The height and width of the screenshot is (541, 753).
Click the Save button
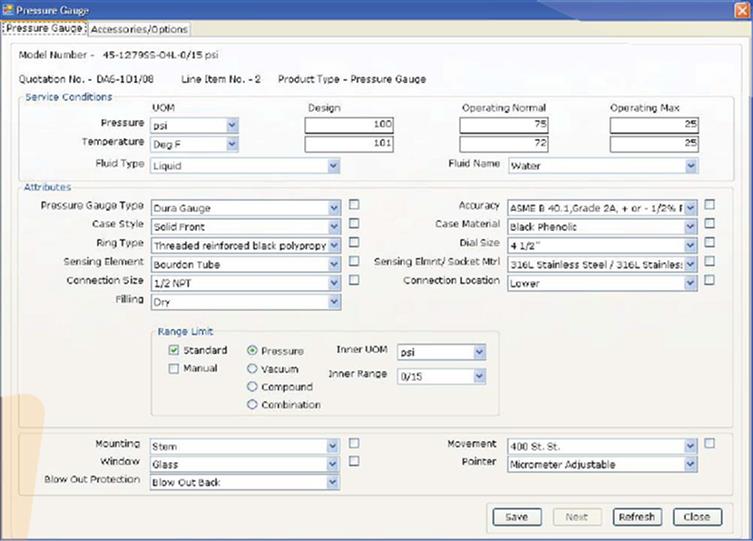pyautogui.click(x=517, y=517)
